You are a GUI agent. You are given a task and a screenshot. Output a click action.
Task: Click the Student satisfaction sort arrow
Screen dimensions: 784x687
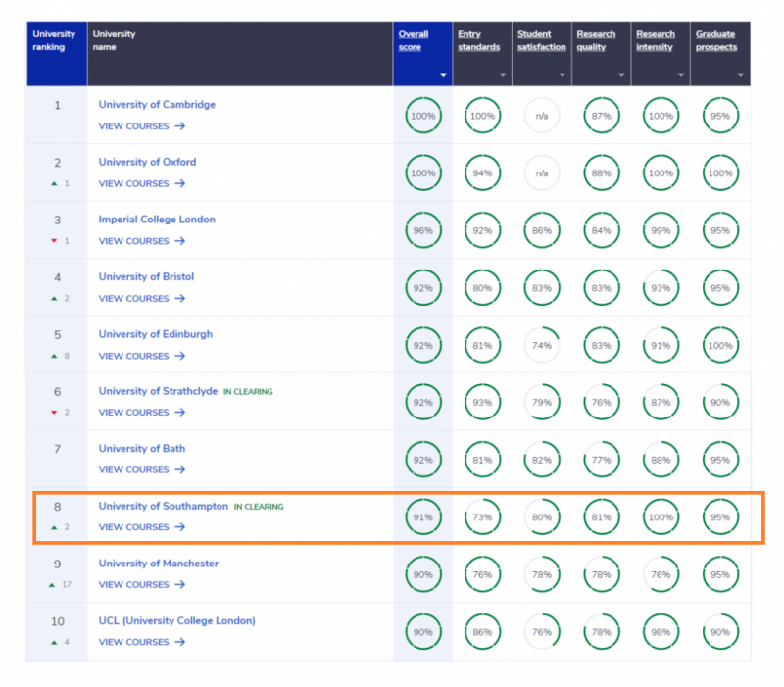[562, 75]
